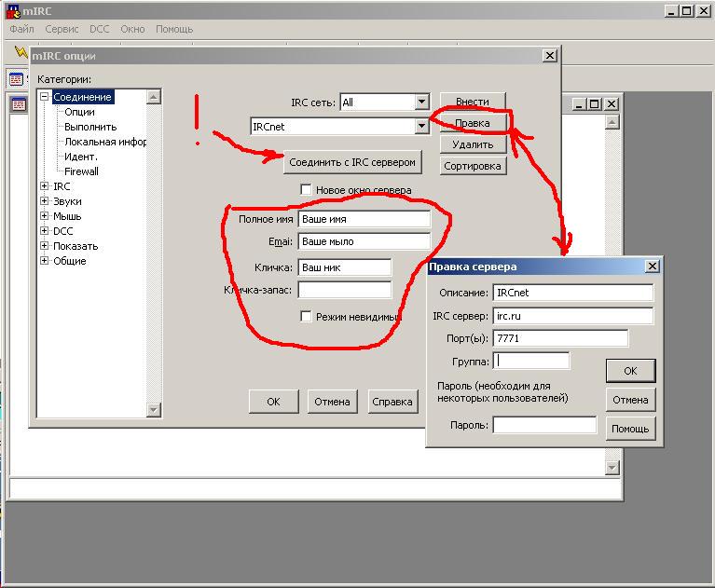
Task: Toggle the Режим невидимый checkbox
Action: [x=306, y=317]
